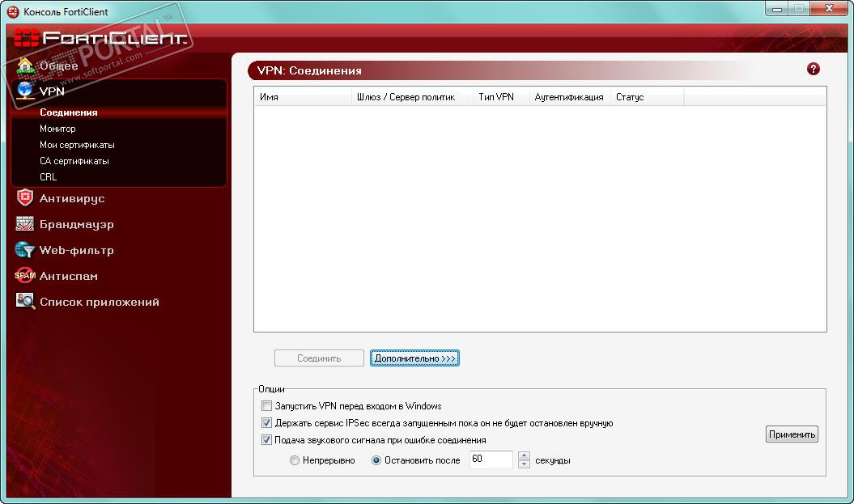Image resolution: width=854 pixels, height=504 pixels.
Task: Open the Web-фильтр section
Action: pyautogui.click(x=77, y=250)
